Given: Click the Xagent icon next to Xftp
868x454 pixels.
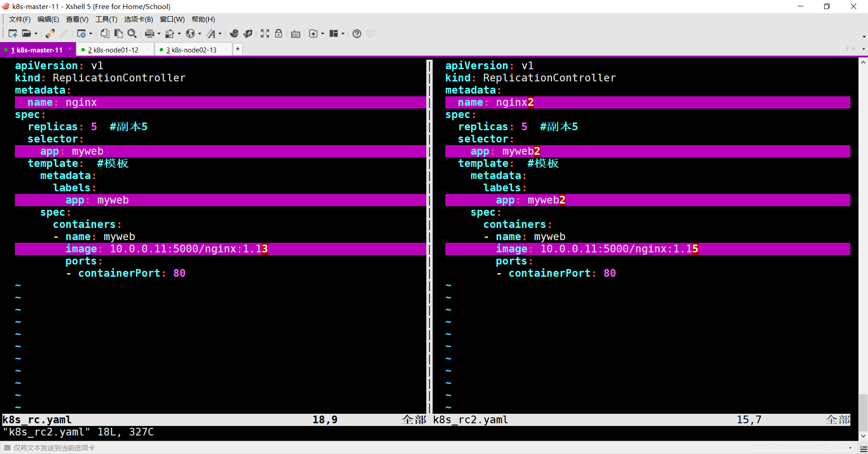Looking at the screenshot, I should tap(248, 33).
